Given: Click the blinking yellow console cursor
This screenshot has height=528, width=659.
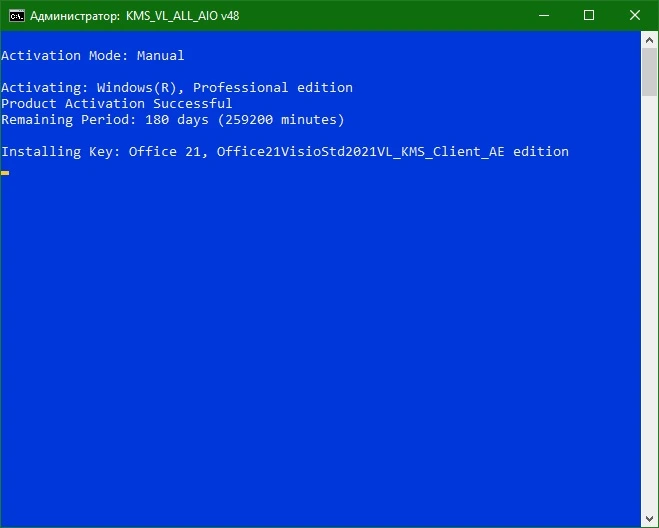Looking at the screenshot, I should [5, 173].
